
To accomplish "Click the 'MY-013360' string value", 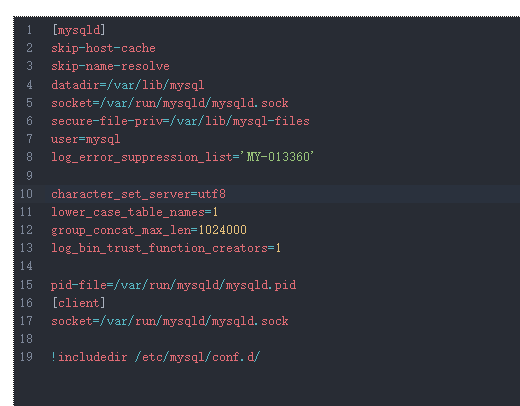I will pyautogui.click(x=277, y=156).
